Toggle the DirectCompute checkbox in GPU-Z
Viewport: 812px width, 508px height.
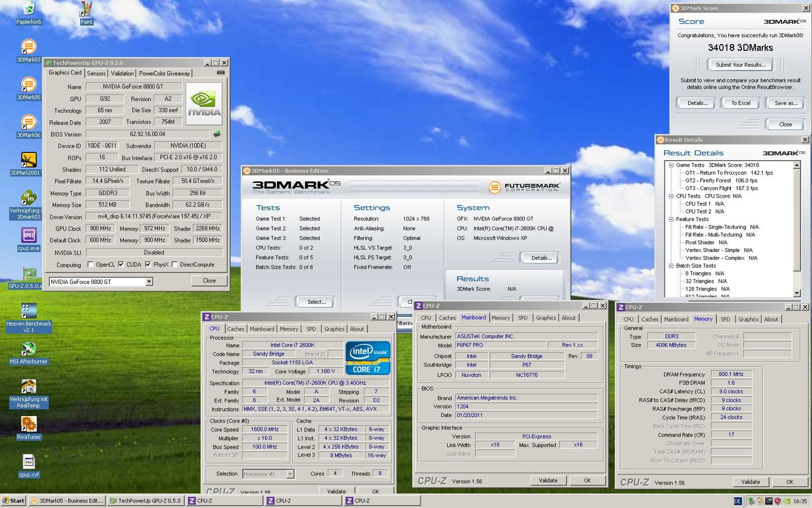click(175, 264)
